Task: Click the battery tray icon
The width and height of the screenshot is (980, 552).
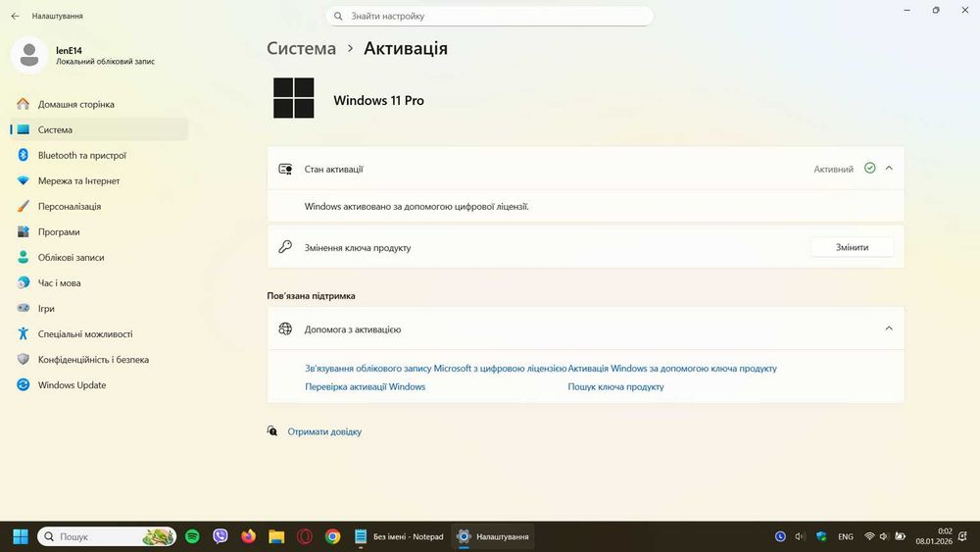Action: click(x=900, y=536)
